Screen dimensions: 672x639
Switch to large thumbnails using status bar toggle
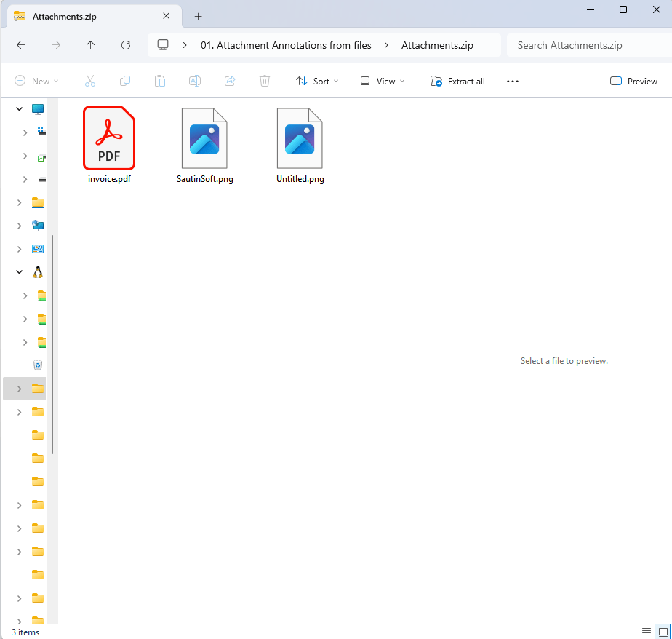pyautogui.click(x=663, y=631)
